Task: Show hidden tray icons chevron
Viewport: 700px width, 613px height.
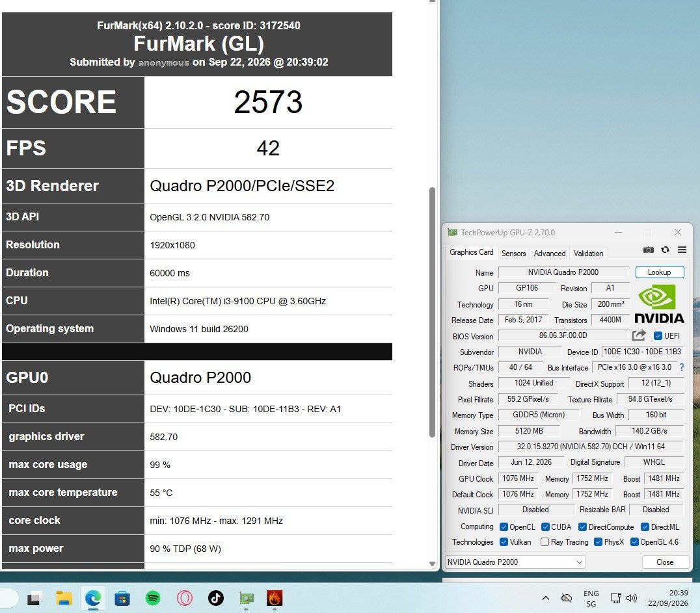Action: pyautogui.click(x=546, y=598)
